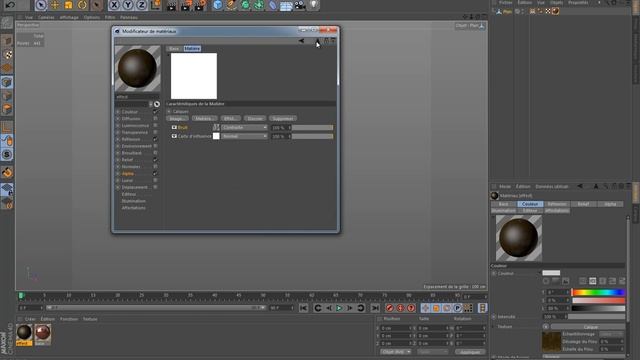Click white swatch of Carte d'influence layer
Viewport: 640px width, 360px height.
tap(216, 136)
